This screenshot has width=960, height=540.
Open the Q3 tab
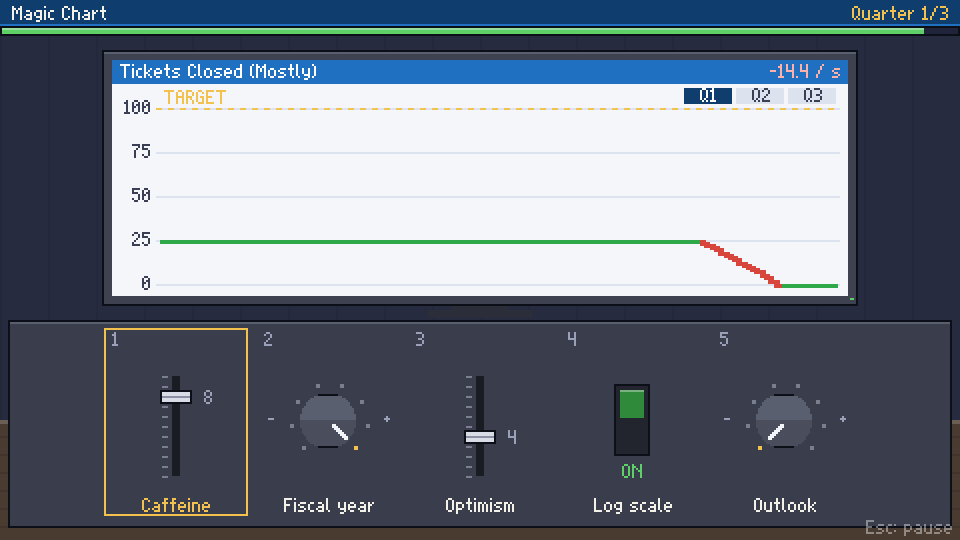point(812,96)
